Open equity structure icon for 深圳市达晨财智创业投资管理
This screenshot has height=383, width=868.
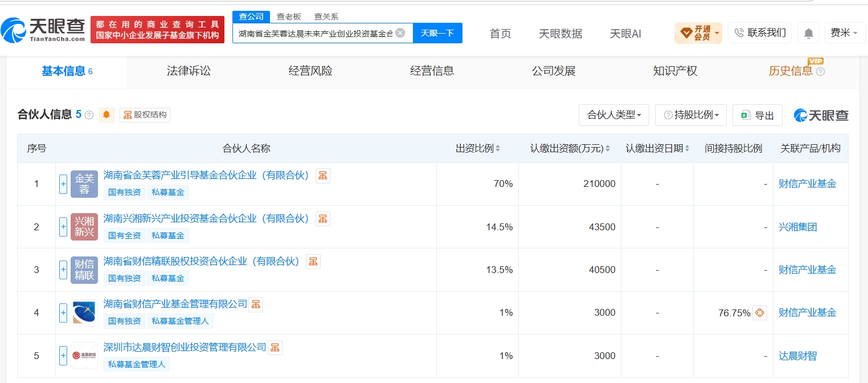coord(275,347)
